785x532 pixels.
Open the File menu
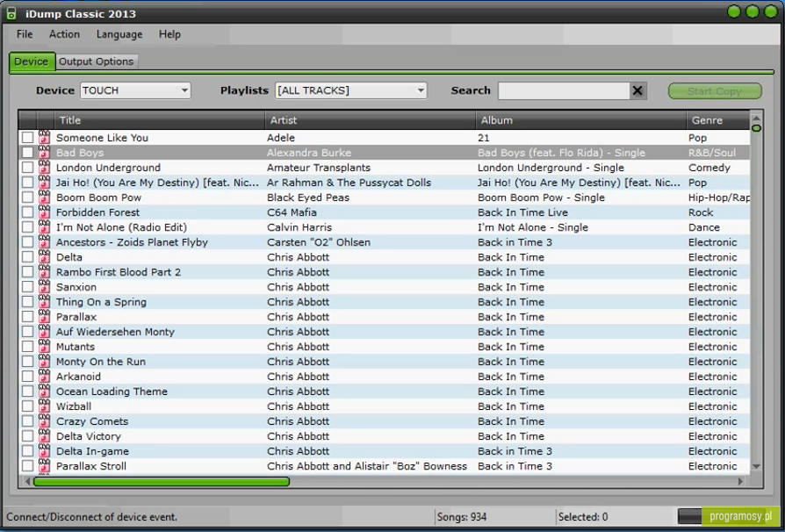(x=25, y=34)
